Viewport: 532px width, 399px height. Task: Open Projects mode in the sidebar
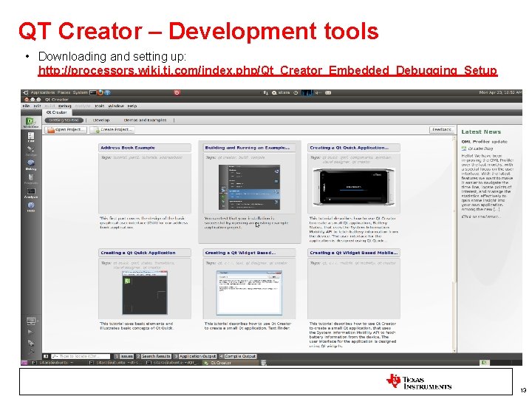[31, 179]
